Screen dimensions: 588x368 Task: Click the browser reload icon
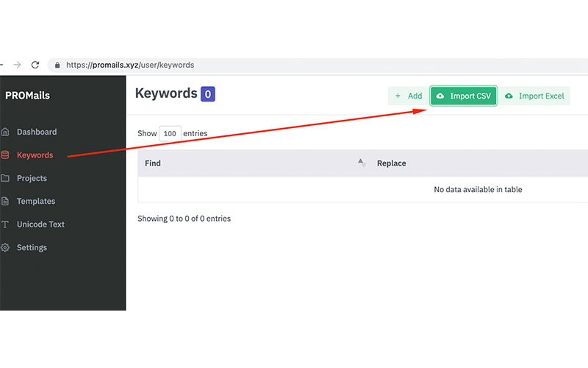[35, 65]
